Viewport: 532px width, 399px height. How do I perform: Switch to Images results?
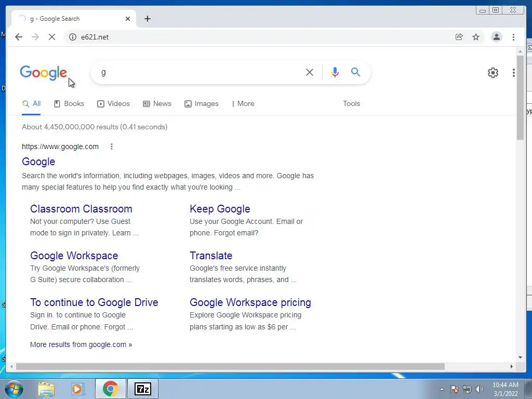(201, 104)
